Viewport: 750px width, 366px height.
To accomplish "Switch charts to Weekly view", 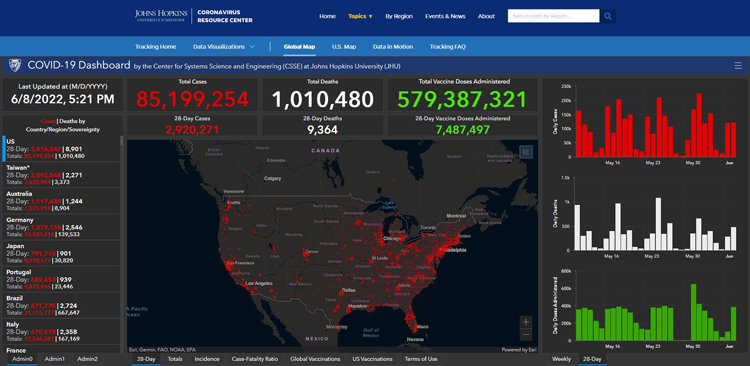I will click(561, 359).
